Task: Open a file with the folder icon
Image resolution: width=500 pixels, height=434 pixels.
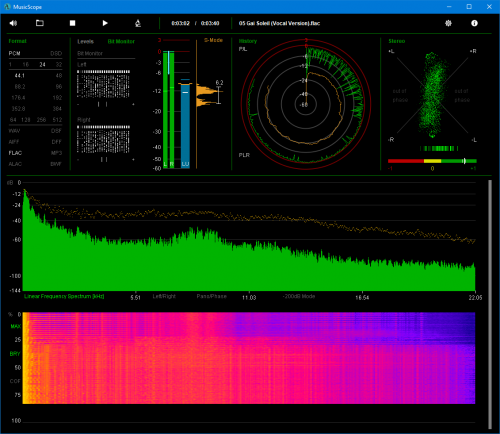Action: pos(40,23)
